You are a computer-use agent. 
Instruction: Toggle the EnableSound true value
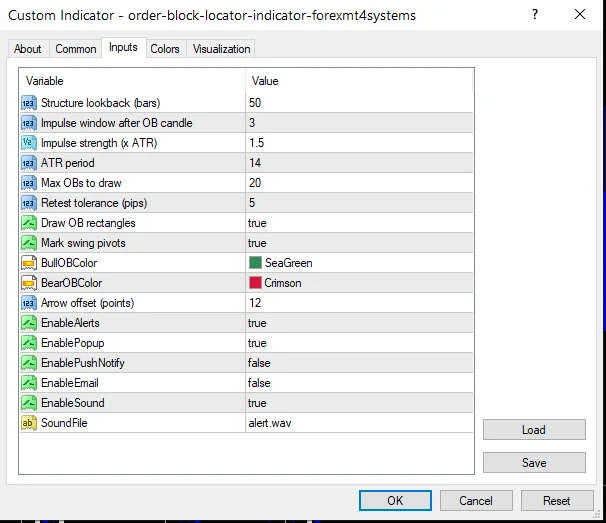pos(257,403)
